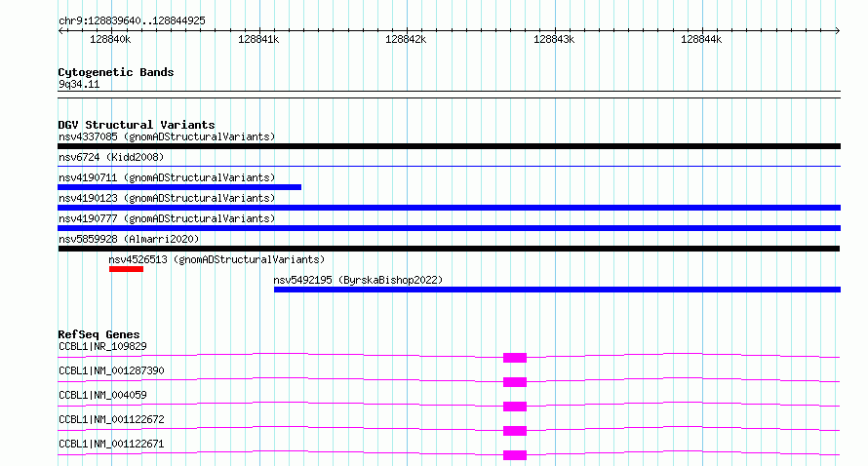
Task: Click the 128840k ruler label
Action: [x=110, y=39]
